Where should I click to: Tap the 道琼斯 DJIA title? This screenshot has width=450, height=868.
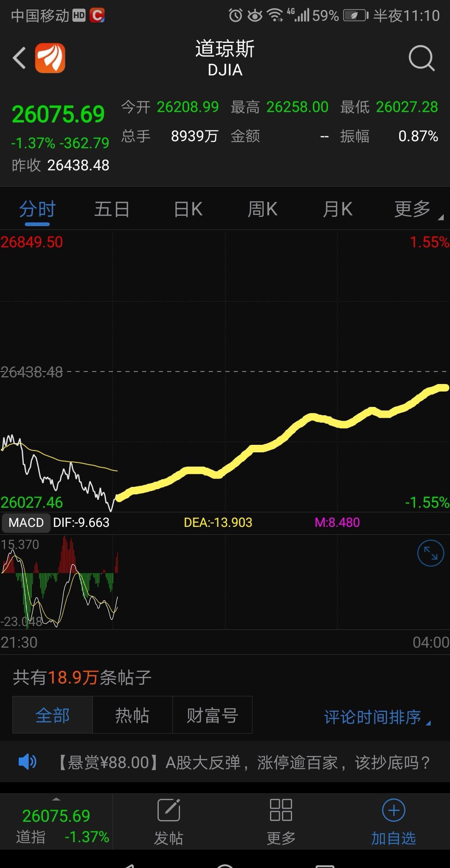pyautogui.click(x=225, y=58)
